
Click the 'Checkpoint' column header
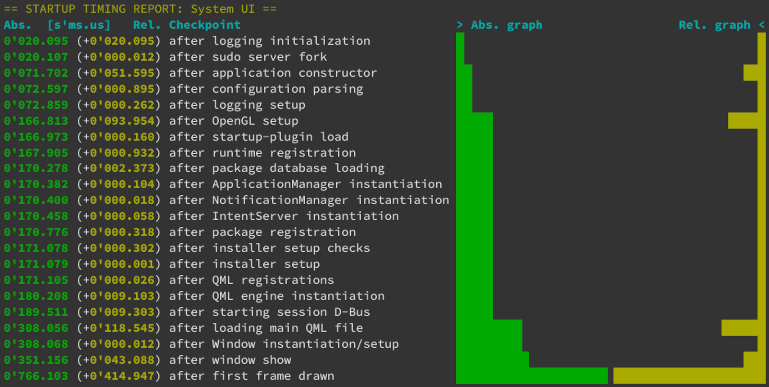click(205, 25)
